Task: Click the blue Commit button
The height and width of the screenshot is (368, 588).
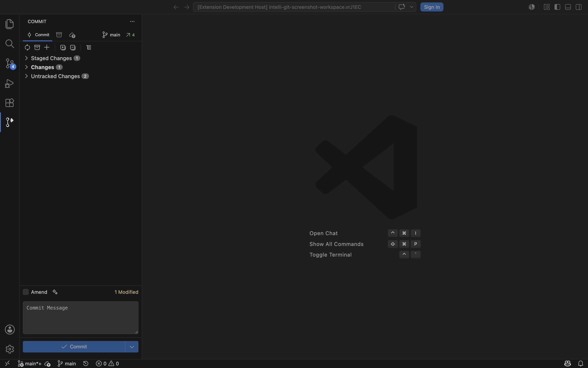Action: coord(74,347)
